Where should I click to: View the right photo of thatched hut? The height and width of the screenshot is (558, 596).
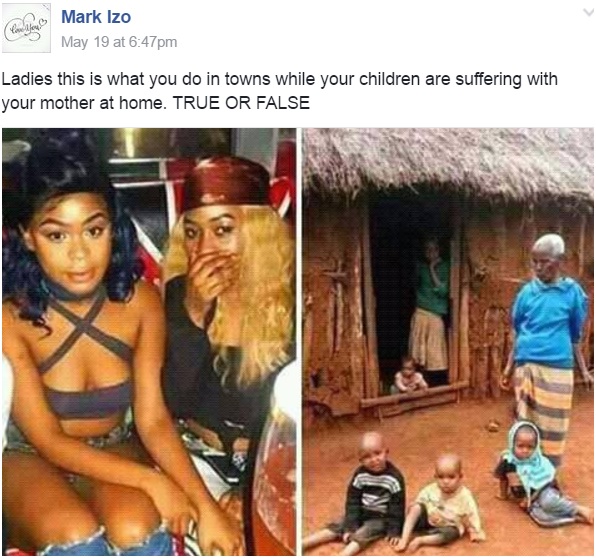449,342
